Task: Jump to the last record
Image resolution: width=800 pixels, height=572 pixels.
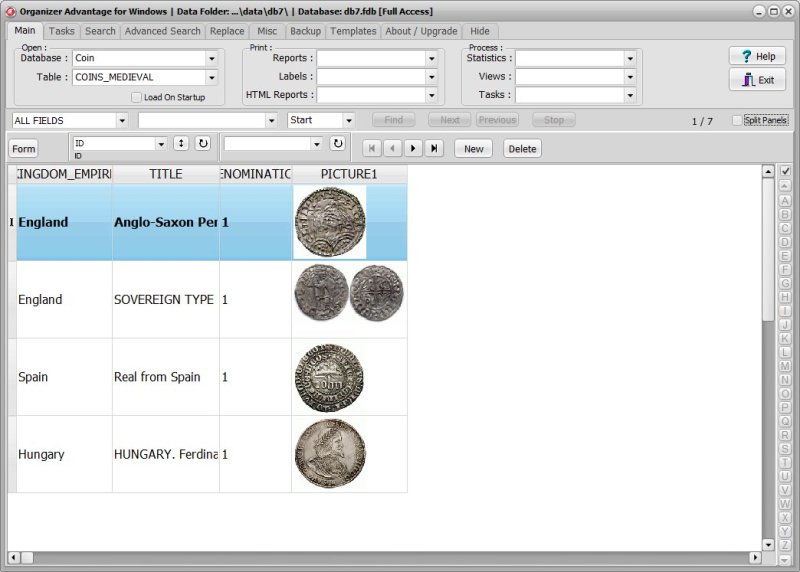Action: (434, 148)
